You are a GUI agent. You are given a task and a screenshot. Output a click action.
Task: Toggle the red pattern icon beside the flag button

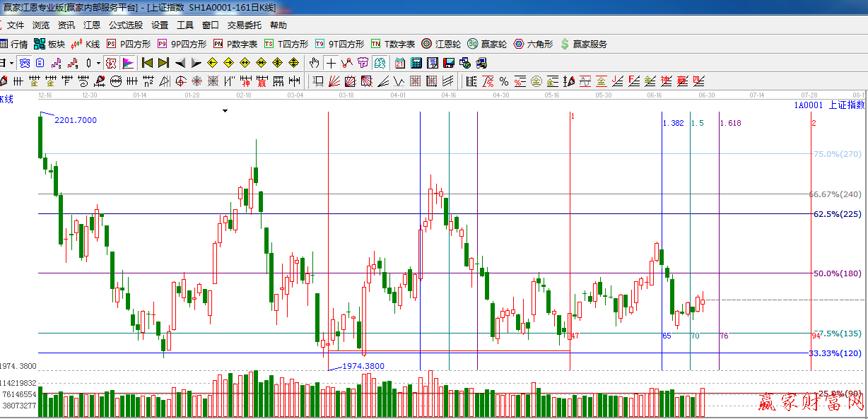111,63
